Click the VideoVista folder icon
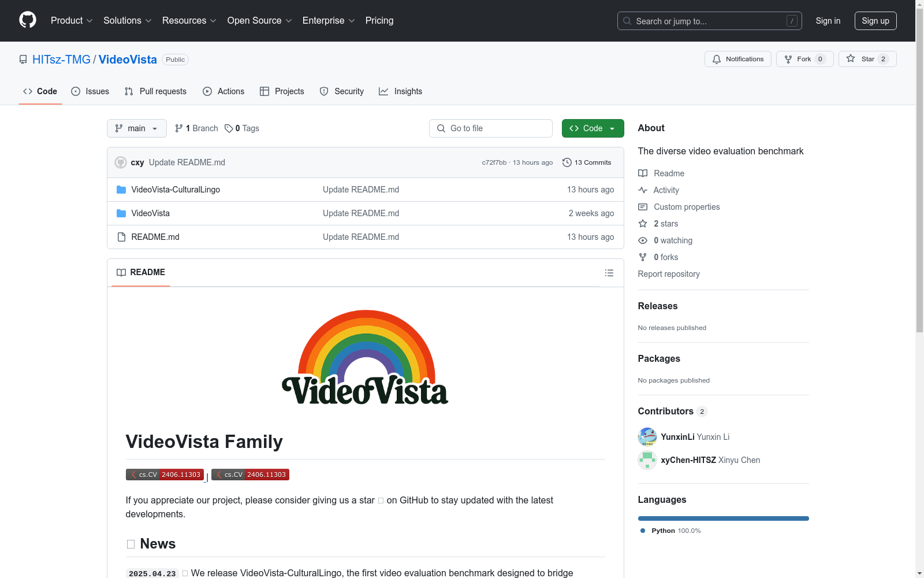 point(121,213)
